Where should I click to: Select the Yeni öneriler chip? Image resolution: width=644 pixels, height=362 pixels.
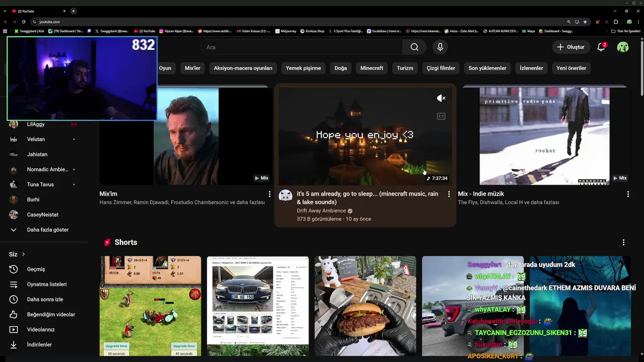[x=571, y=68]
